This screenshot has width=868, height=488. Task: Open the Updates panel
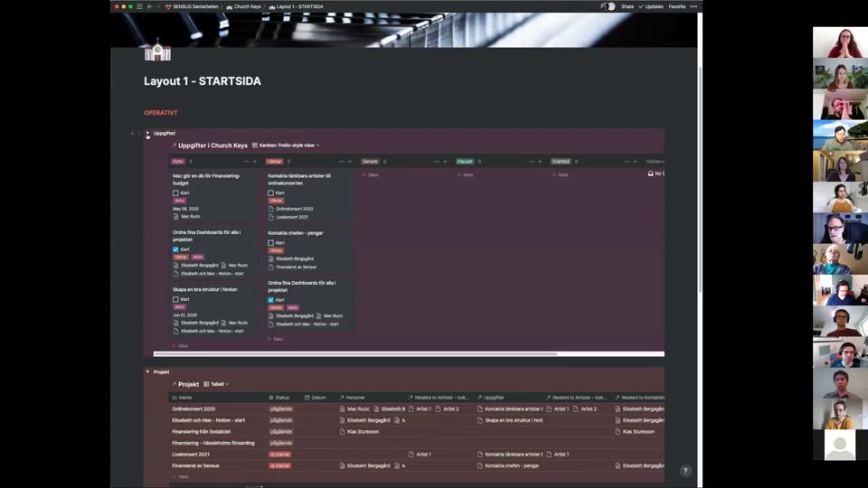click(651, 6)
